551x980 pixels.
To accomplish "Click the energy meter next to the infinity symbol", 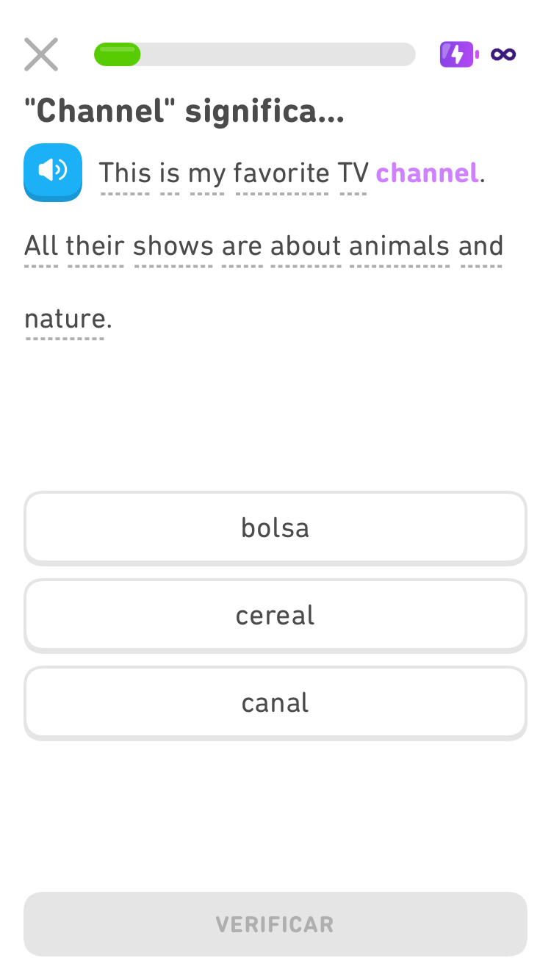I will tap(457, 54).
